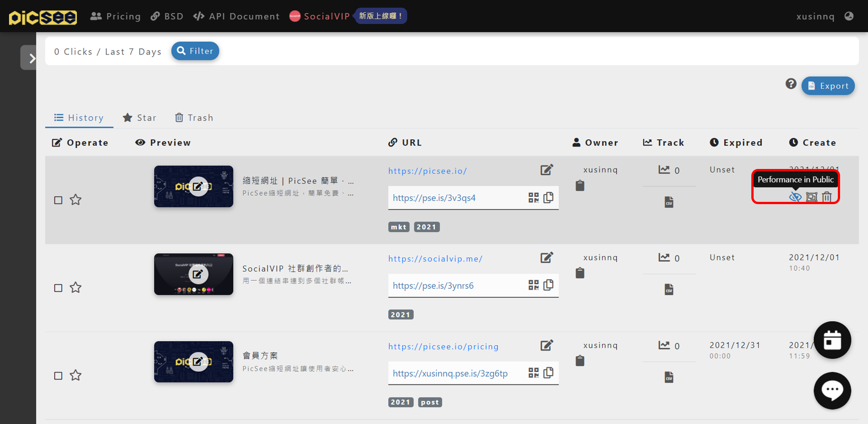This screenshot has height=424, width=868.
Task: Copy the short URL xusinnq.pse.is/3zg6tp
Action: pyautogui.click(x=549, y=373)
